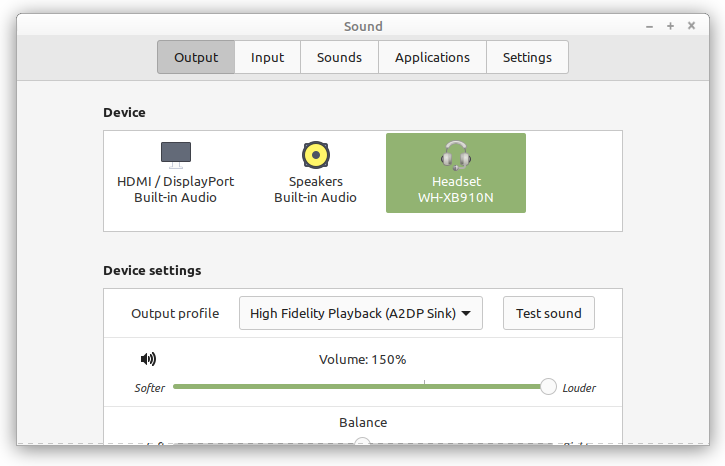
Task: Click the volume slider knob
Action: tap(548, 386)
